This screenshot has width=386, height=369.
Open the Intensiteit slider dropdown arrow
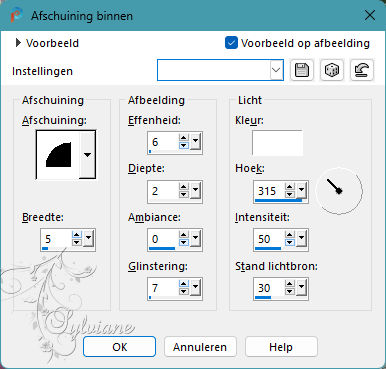point(301,238)
